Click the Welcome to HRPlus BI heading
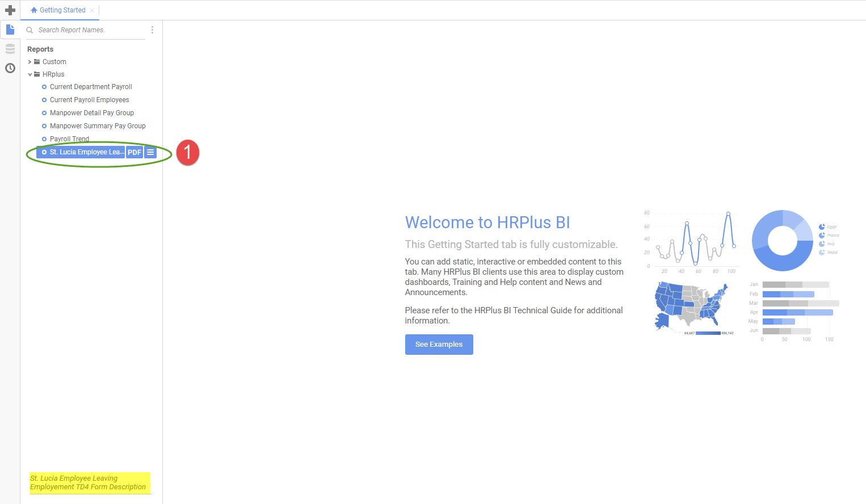 487,222
